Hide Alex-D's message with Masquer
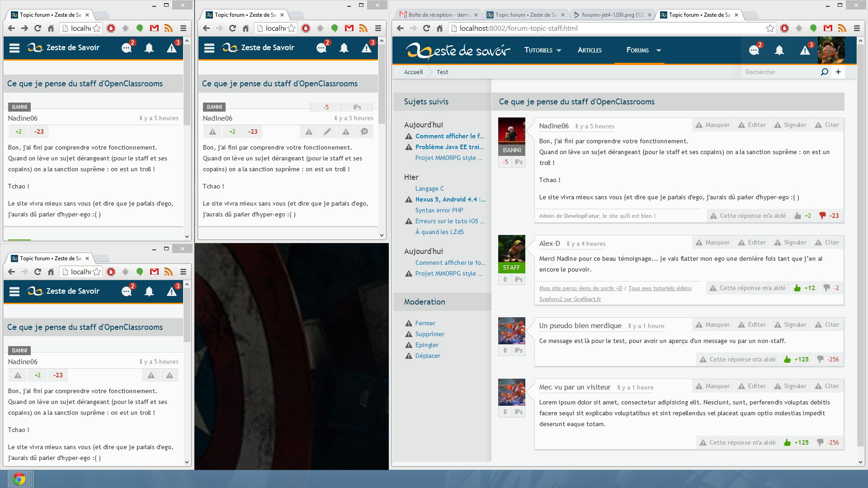868x488 pixels. 712,243
